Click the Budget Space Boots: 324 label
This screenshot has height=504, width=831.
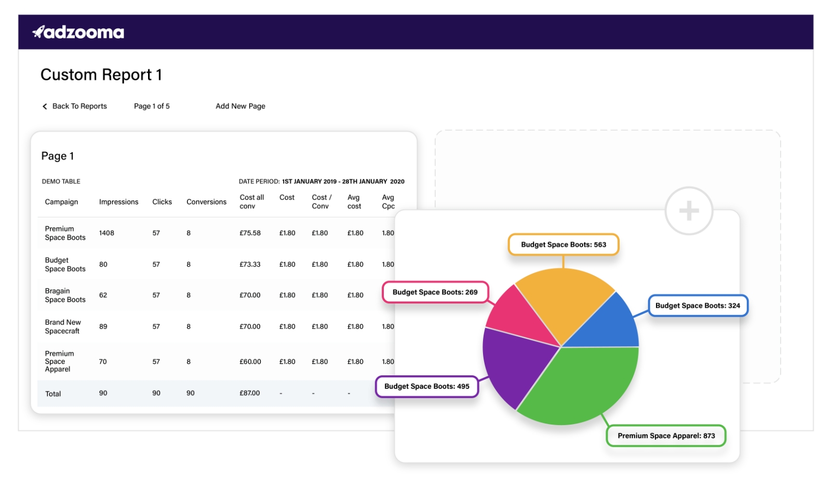698,306
